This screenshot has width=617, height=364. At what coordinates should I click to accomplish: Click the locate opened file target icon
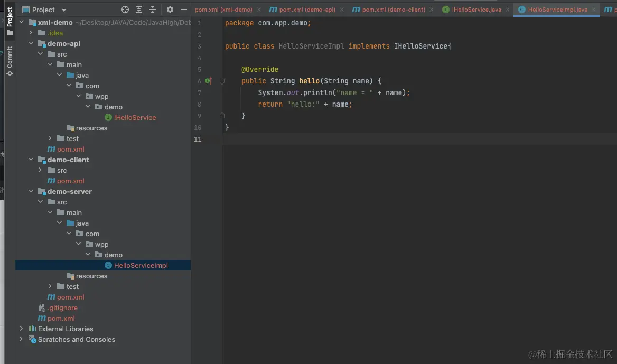pyautogui.click(x=125, y=10)
